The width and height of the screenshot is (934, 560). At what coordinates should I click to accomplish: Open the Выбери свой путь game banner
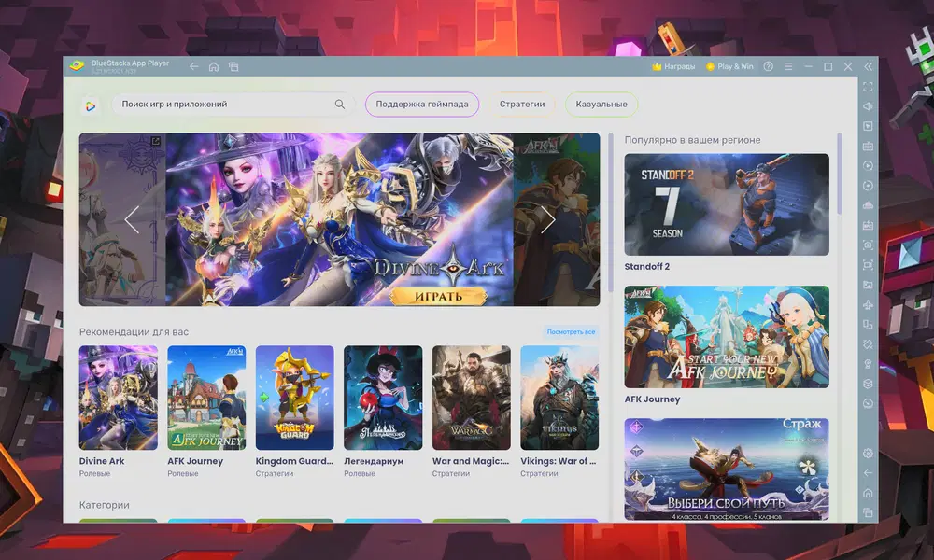click(x=727, y=469)
